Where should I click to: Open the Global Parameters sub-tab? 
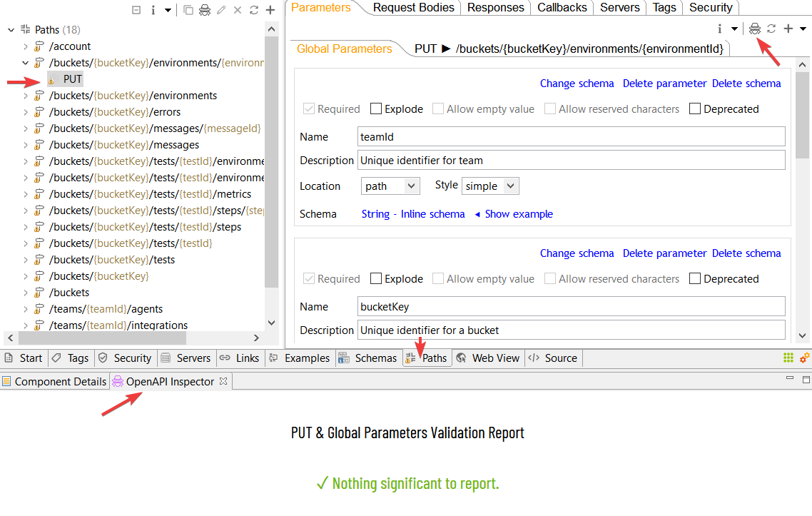click(x=345, y=49)
